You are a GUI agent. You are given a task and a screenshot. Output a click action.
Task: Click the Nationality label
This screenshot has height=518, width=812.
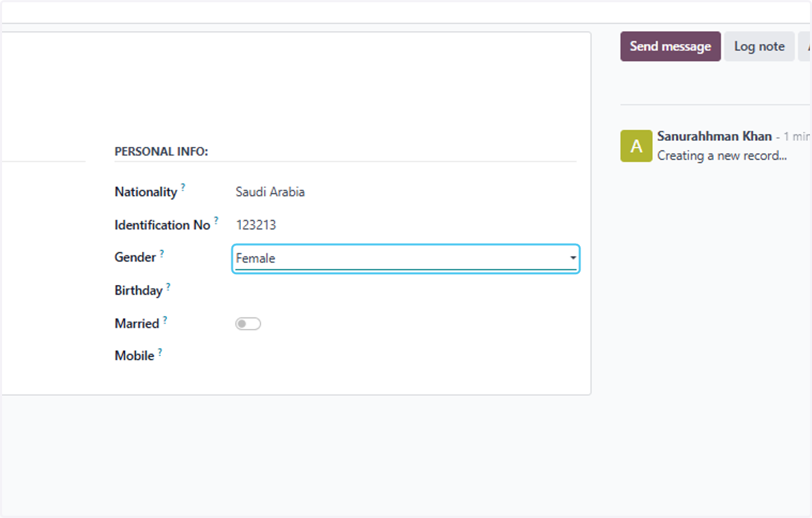tap(145, 192)
